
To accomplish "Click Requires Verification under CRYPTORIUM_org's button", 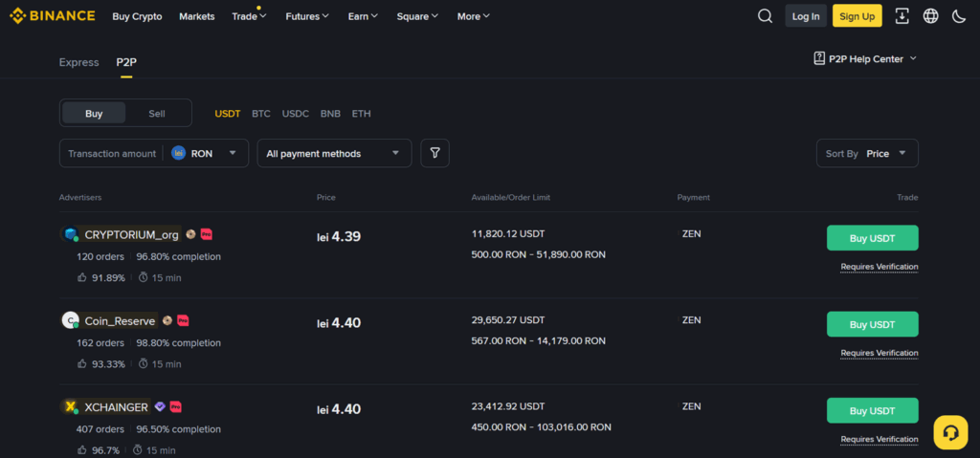I will pyautogui.click(x=880, y=267).
